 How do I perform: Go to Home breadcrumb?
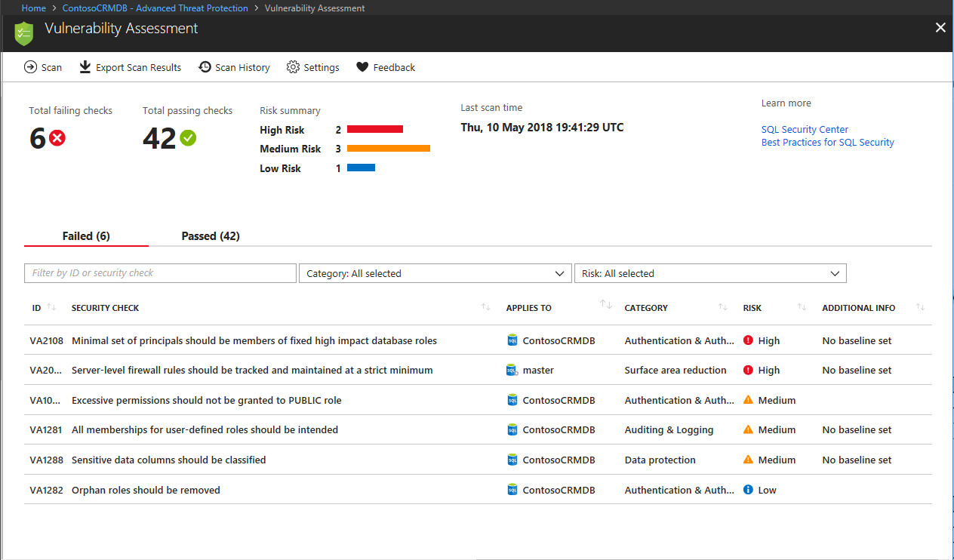pos(33,8)
